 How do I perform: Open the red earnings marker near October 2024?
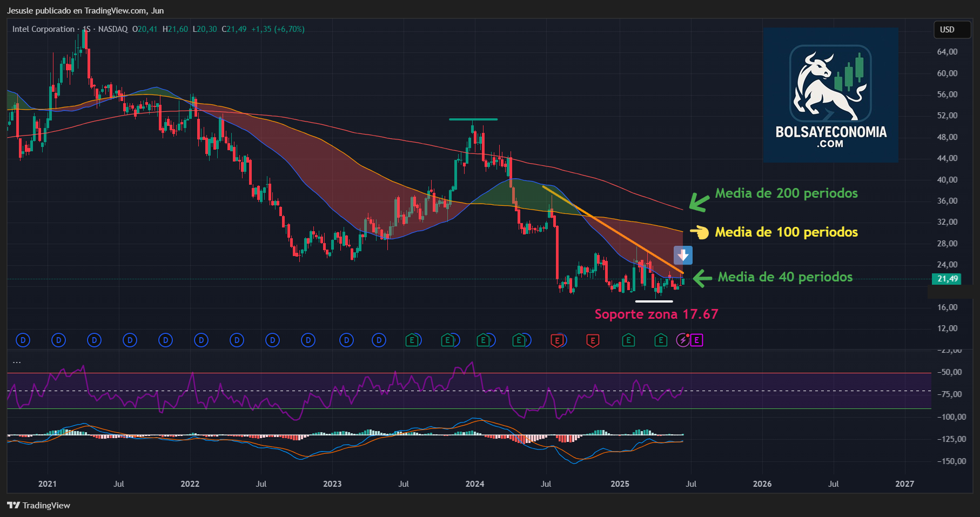[593, 340]
